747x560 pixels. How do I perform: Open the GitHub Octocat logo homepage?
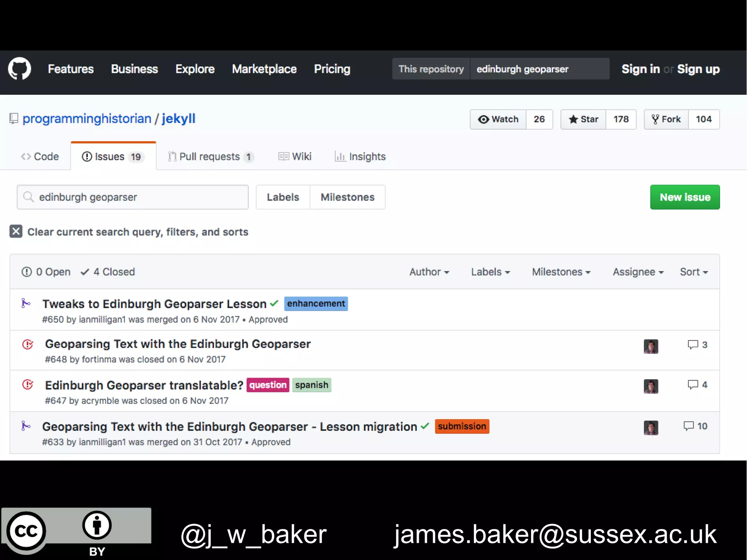[x=19, y=68]
